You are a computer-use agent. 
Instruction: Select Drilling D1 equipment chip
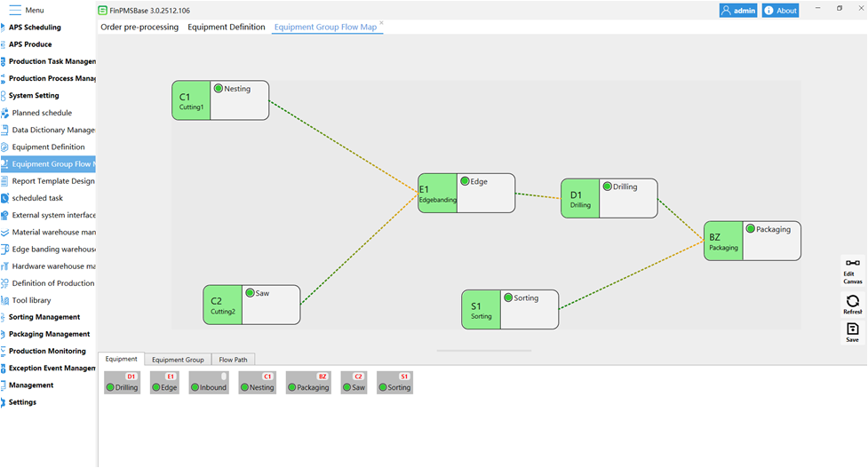(x=123, y=383)
